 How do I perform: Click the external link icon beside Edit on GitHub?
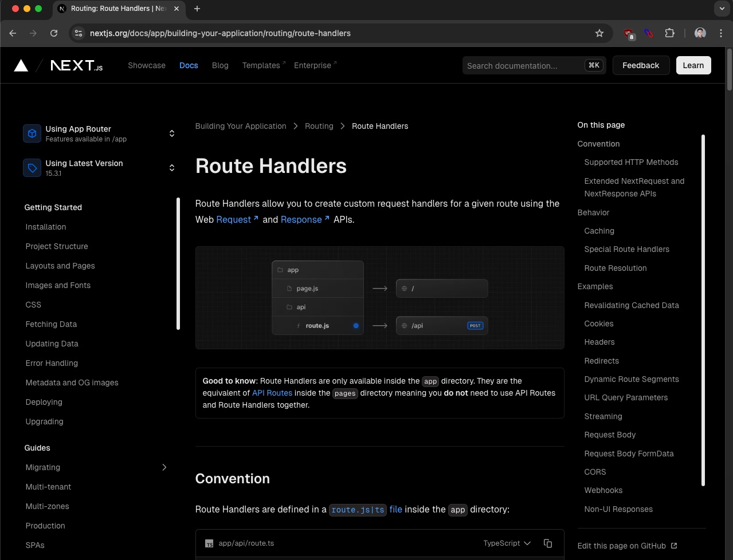tap(674, 546)
